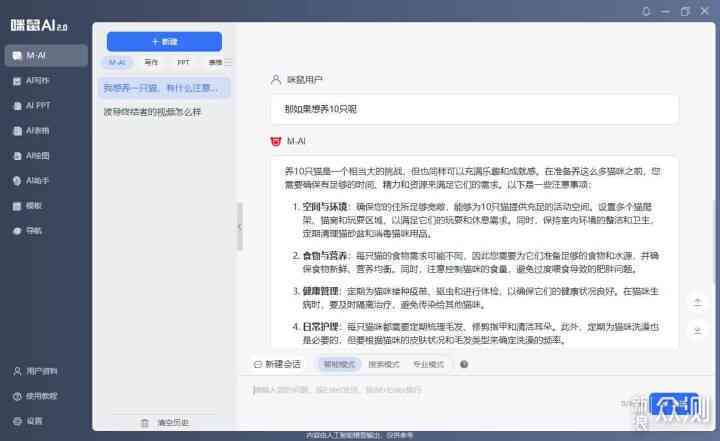Click the notification bell icon in title bar
This screenshot has height=441, width=720.
tap(646, 11)
